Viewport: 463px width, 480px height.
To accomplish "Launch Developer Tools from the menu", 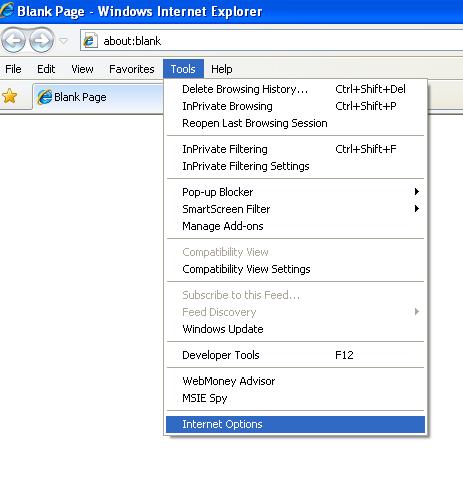I will [x=295, y=355].
